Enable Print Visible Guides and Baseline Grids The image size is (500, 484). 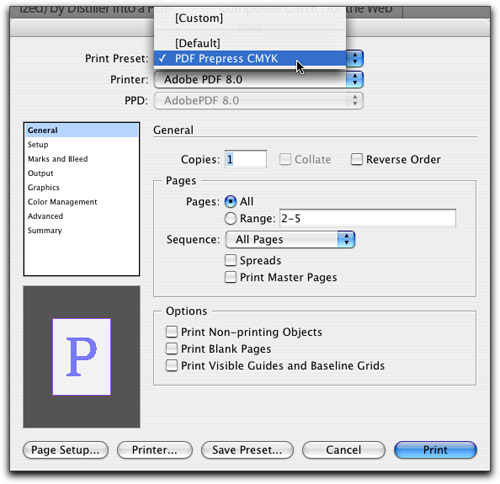click(x=172, y=366)
